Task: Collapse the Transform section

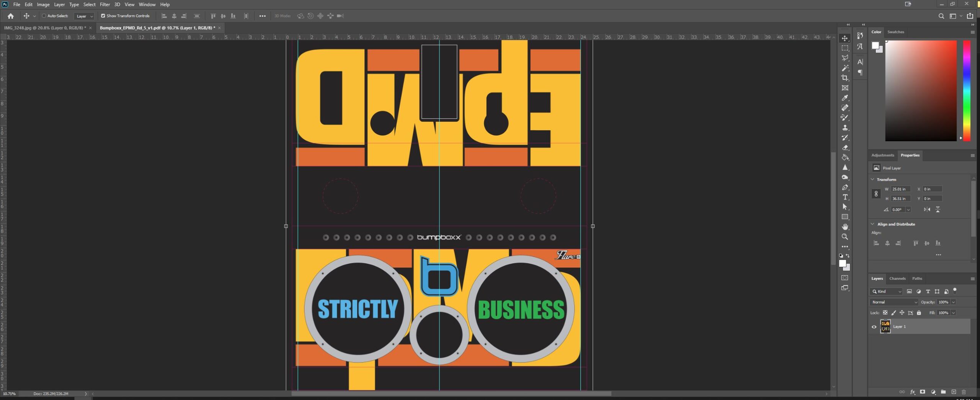Action: coord(872,179)
